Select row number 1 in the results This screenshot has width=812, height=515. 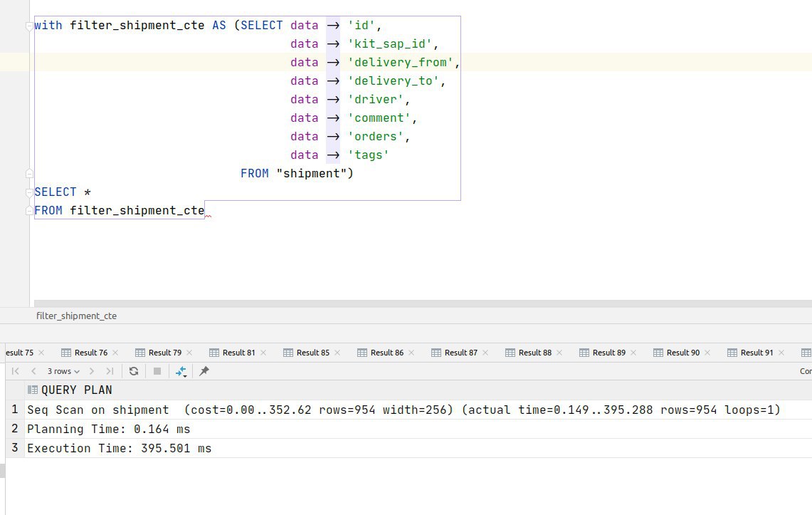(x=14, y=410)
